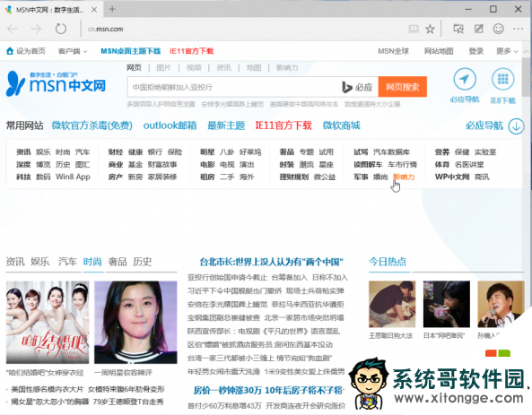Image resolution: width=532 pixels, height=415 pixels.
Task: Open 财富故事 category link
Action: click(162, 164)
